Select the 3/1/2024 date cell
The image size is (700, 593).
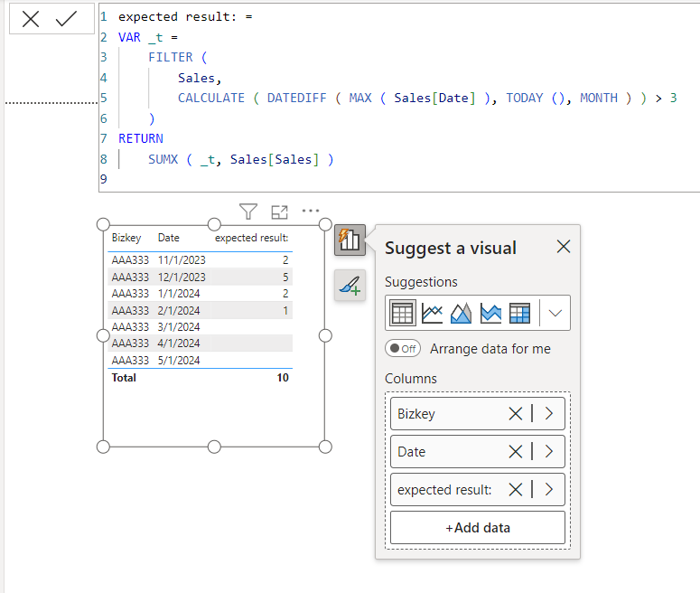pos(179,327)
